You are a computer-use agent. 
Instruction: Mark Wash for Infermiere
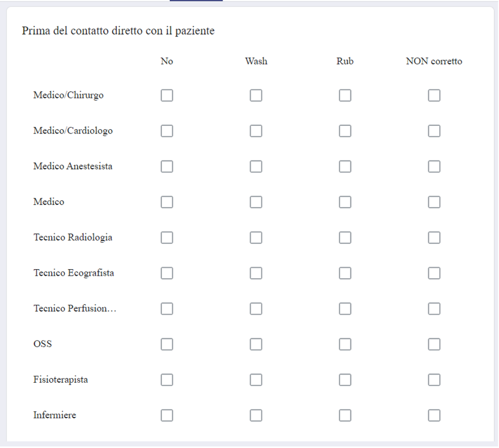pos(256,415)
